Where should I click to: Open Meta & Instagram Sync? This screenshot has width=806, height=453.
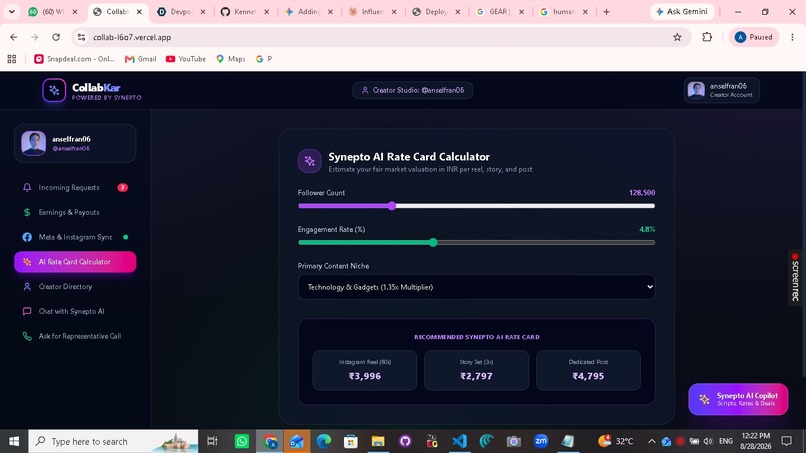point(75,237)
